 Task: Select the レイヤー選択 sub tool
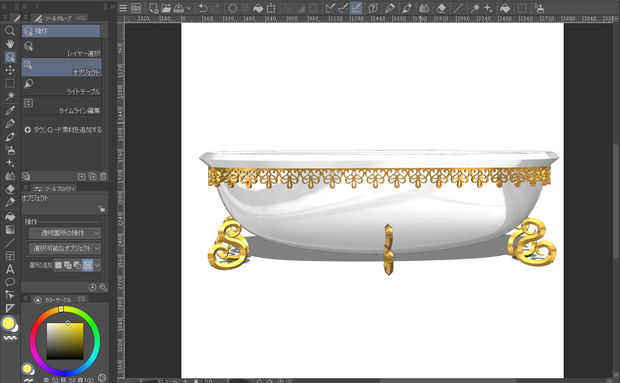[61, 48]
